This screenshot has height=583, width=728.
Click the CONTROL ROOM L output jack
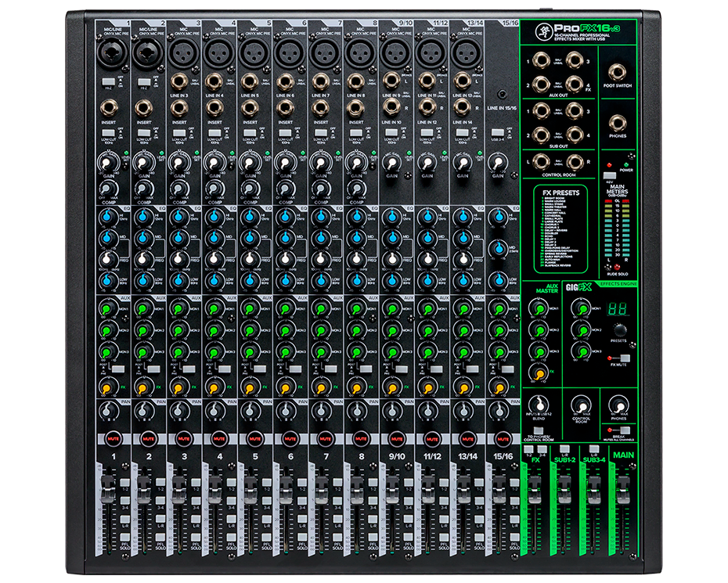[541, 161]
